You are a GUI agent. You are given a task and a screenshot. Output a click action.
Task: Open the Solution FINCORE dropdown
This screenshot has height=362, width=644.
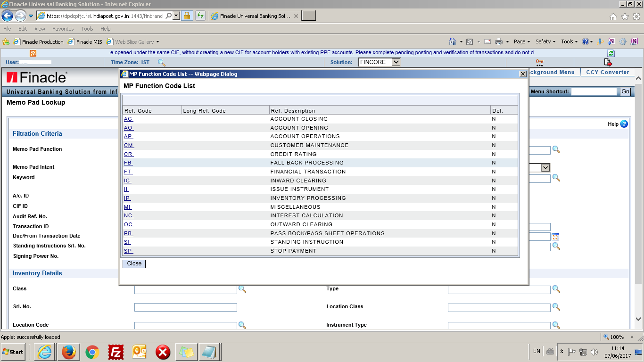point(396,62)
